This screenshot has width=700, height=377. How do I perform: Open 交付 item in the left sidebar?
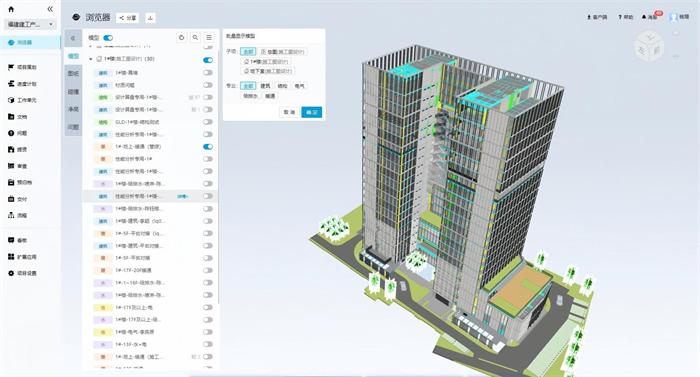pyautogui.click(x=18, y=199)
